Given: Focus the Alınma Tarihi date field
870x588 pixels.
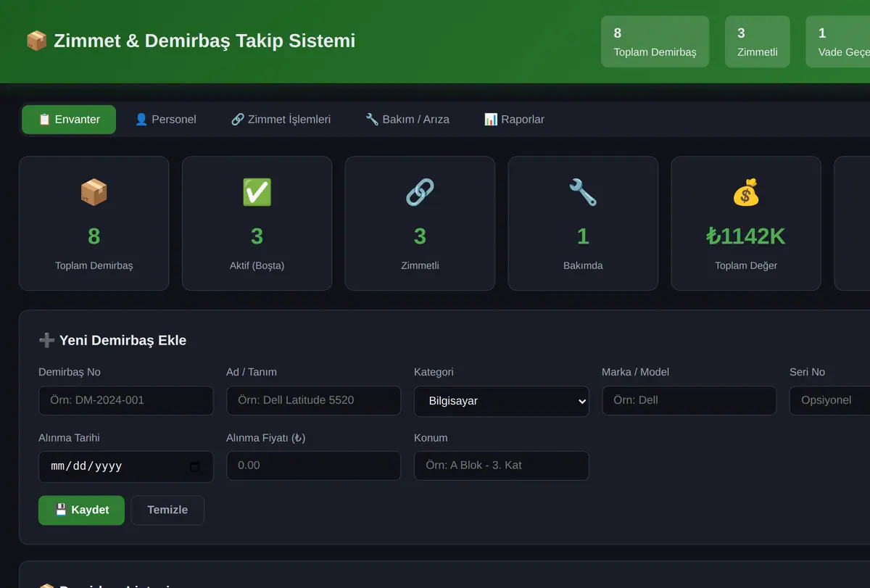Looking at the screenshot, I should pyautogui.click(x=126, y=467).
